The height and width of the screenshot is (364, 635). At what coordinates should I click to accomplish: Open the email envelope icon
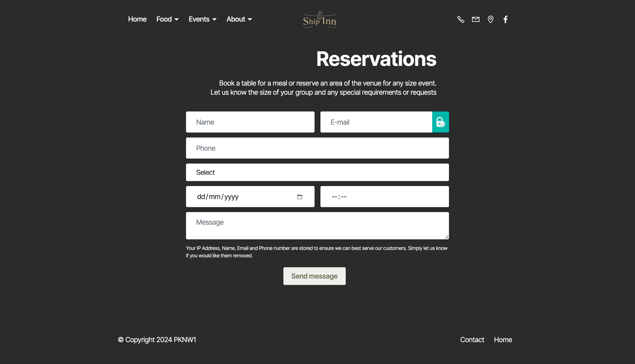(475, 19)
